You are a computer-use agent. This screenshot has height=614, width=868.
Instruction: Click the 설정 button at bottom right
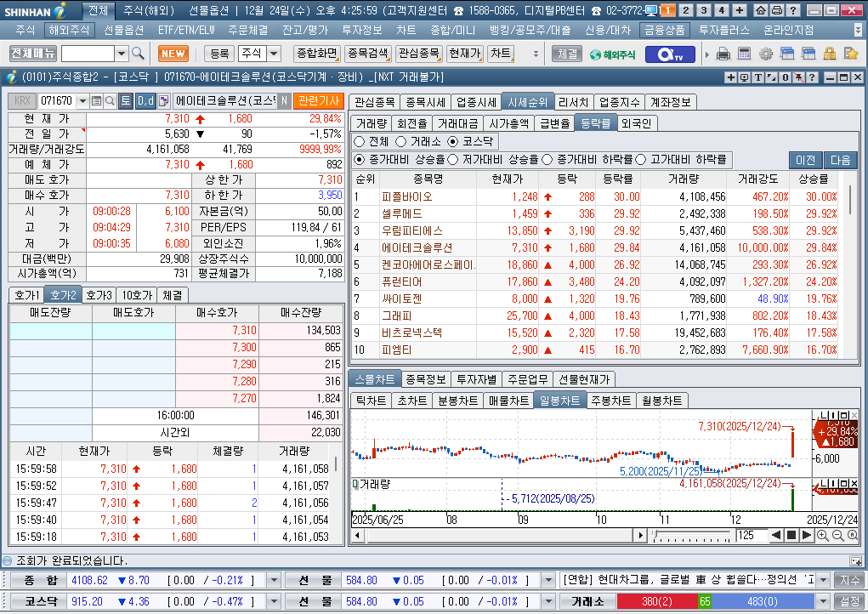click(x=850, y=601)
